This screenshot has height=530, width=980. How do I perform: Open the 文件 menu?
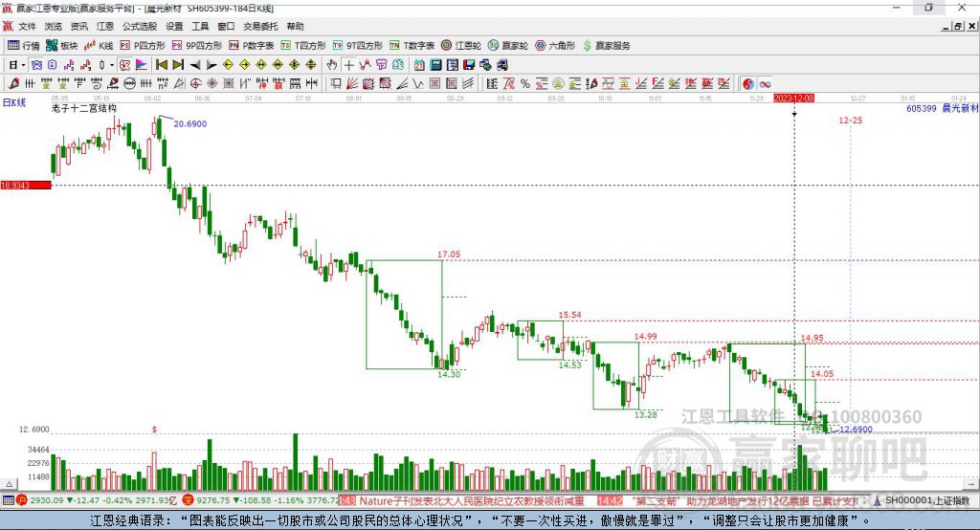[28, 26]
